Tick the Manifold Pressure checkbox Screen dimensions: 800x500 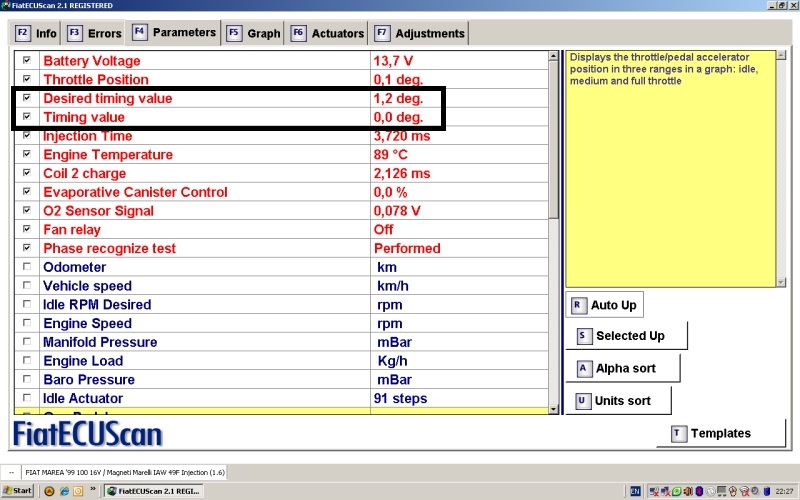click(x=27, y=342)
